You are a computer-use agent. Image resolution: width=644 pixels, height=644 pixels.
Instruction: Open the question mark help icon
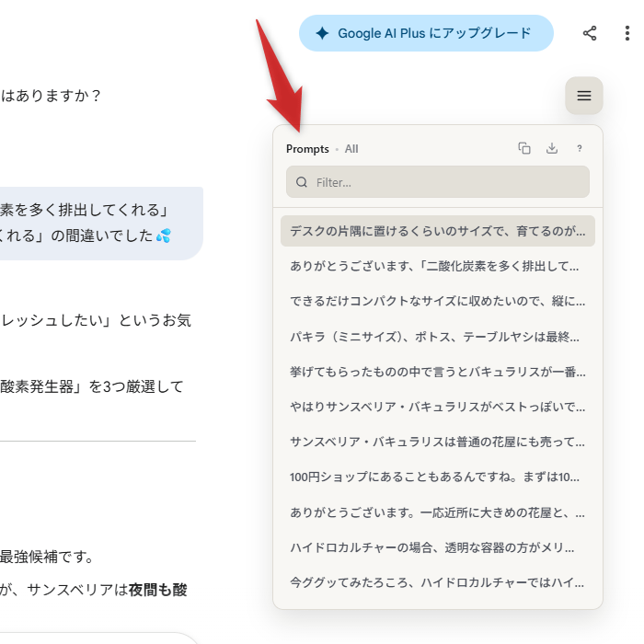580,148
